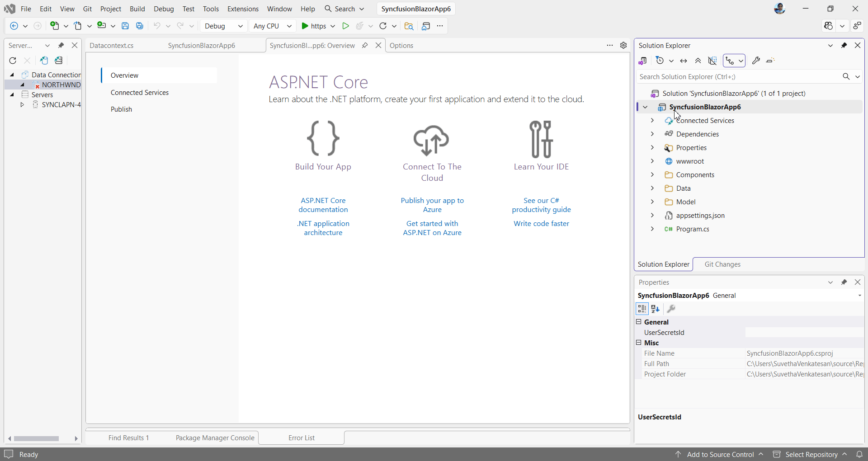Open the Debug configuration dropdown

[223, 26]
